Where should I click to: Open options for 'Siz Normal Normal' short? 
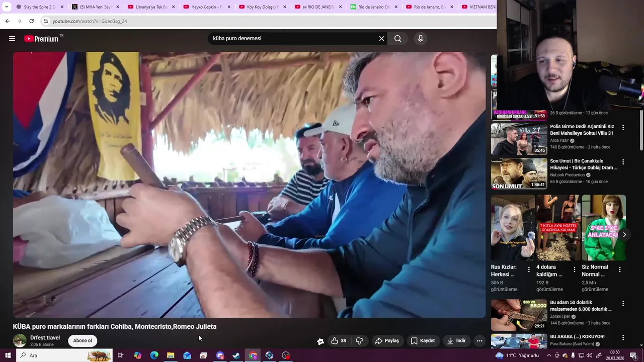tap(620, 270)
